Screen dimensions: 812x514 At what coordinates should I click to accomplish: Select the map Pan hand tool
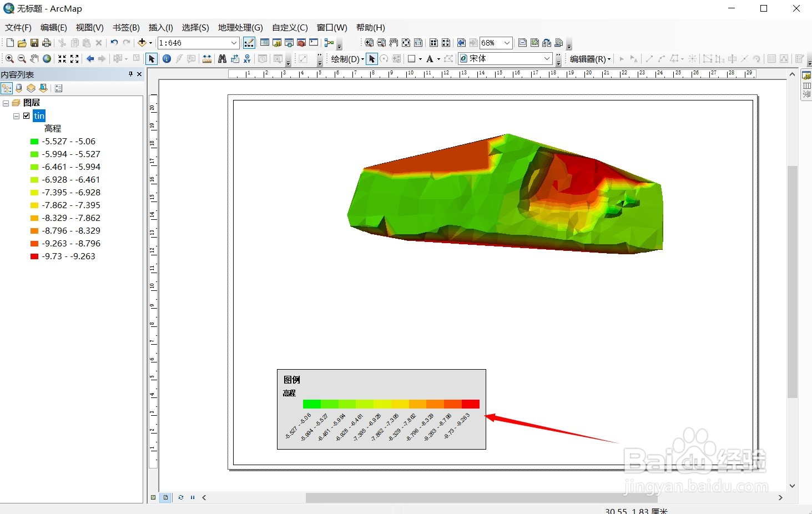(34, 58)
